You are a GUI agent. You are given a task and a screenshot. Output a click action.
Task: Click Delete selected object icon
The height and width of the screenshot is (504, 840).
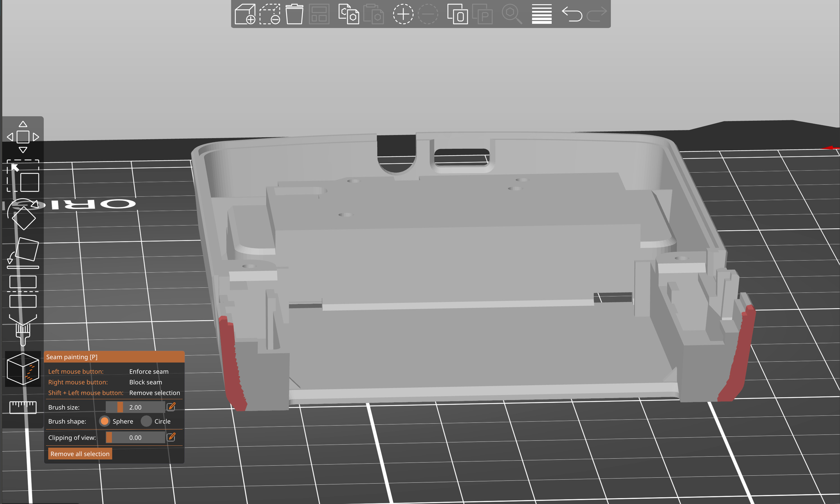tap(270, 14)
